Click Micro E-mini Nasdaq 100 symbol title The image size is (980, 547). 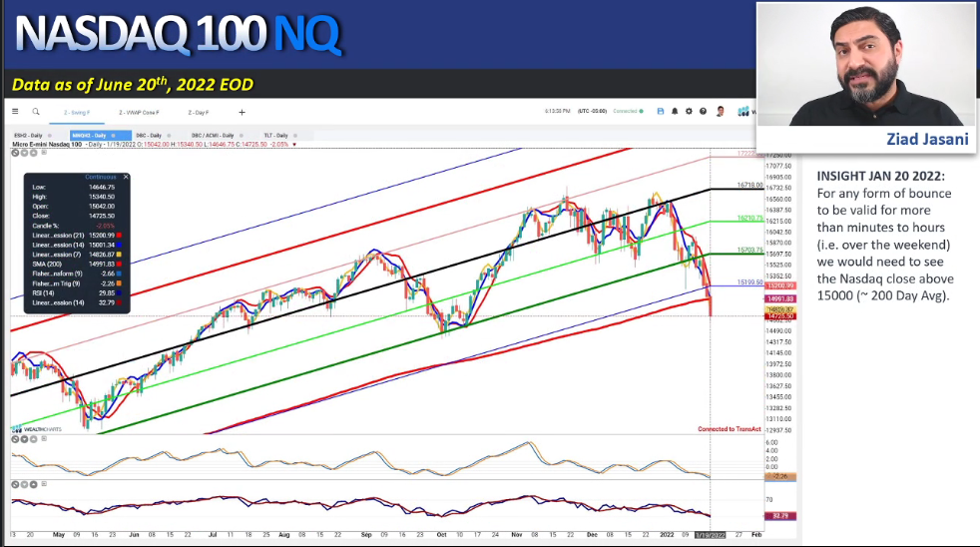47,145
